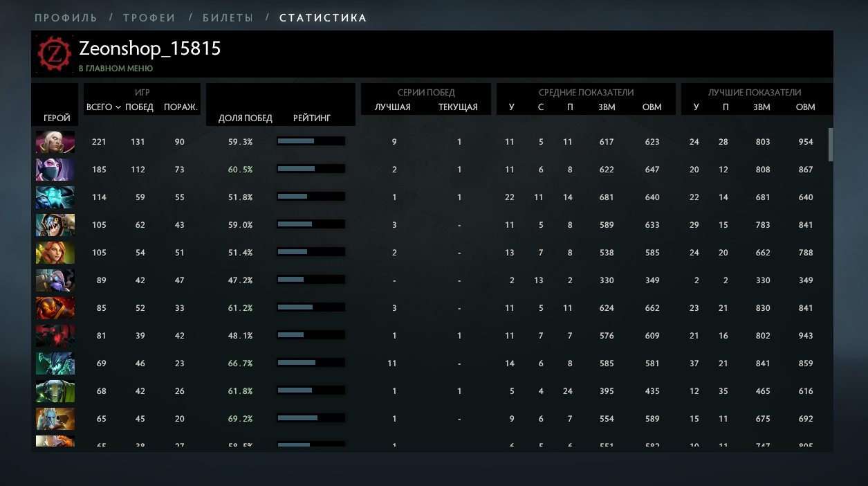Select the hero portrait with 89 games
The image size is (868, 486).
pos(55,280)
